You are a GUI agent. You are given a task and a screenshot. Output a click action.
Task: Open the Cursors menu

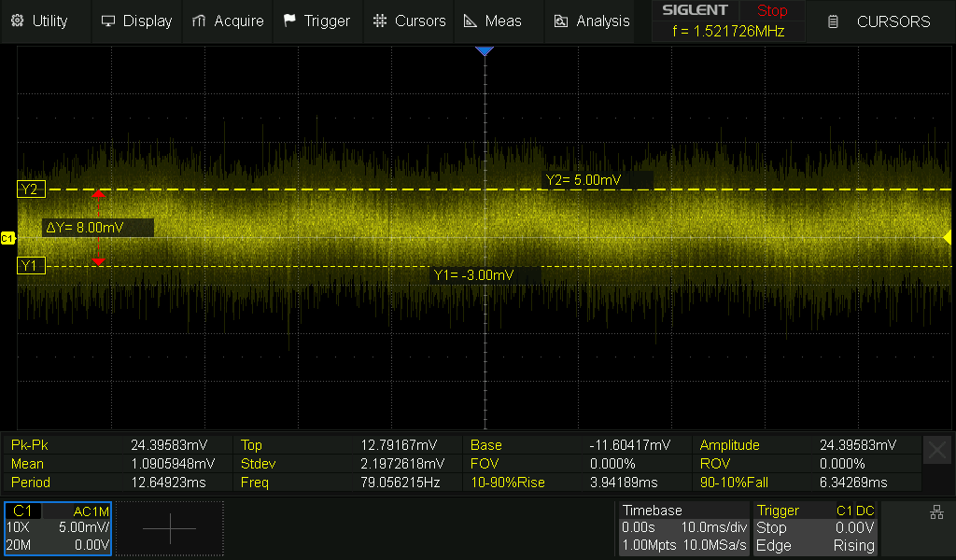(x=409, y=21)
